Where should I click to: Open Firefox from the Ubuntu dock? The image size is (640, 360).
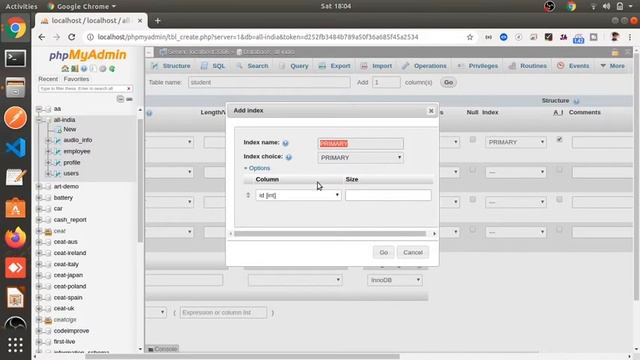[x=16, y=238]
